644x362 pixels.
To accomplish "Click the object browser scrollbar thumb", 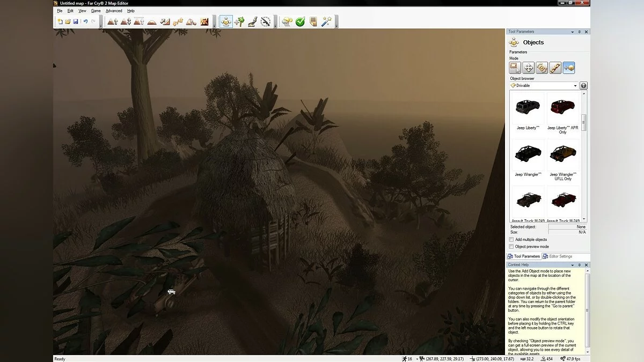I will (x=584, y=122).
